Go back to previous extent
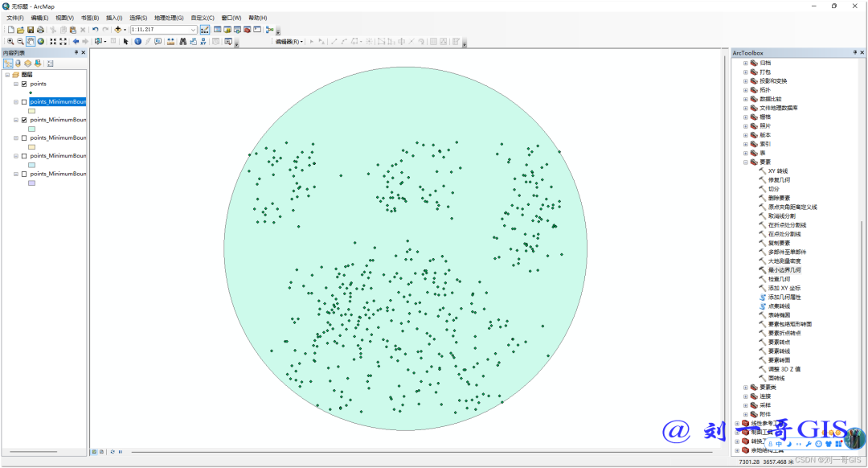868x468 pixels. (76, 42)
